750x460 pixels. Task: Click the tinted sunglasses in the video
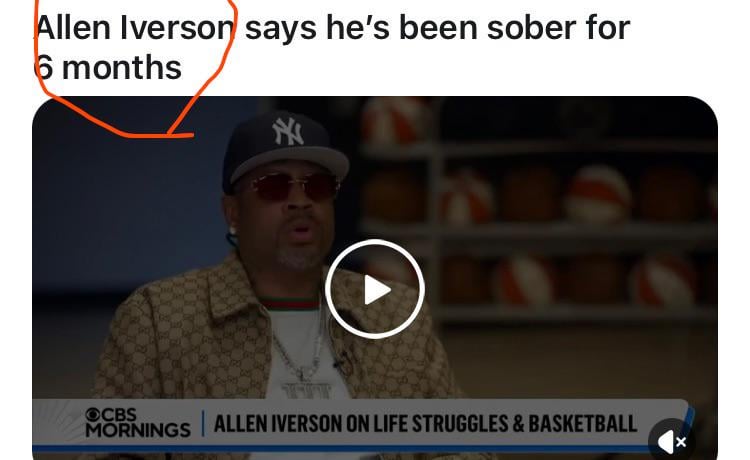pyautogui.click(x=293, y=186)
